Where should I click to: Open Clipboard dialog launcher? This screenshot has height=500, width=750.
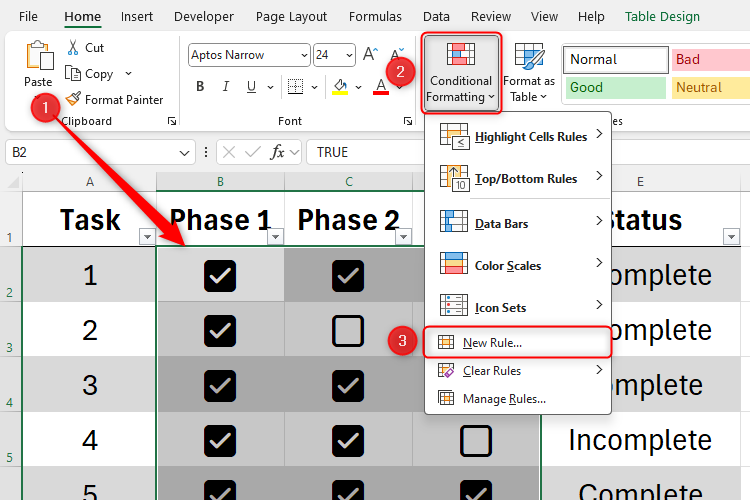click(172, 122)
